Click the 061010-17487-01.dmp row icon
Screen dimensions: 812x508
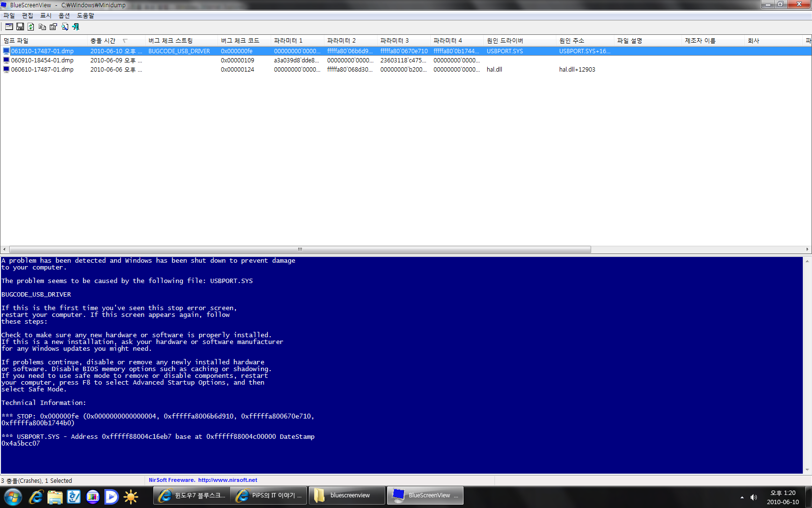[6, 51]
